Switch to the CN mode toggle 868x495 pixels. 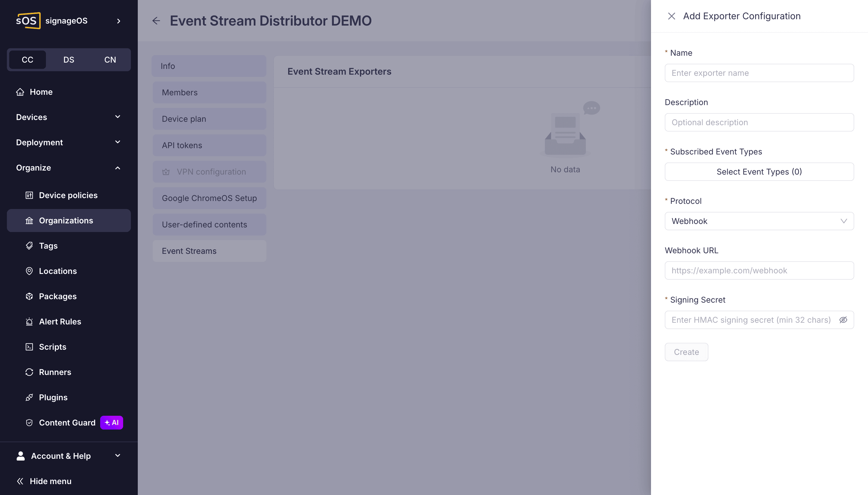[110, 59]
